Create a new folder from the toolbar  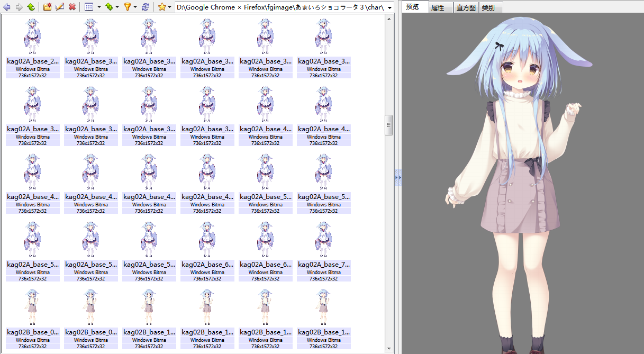[48, 7]
